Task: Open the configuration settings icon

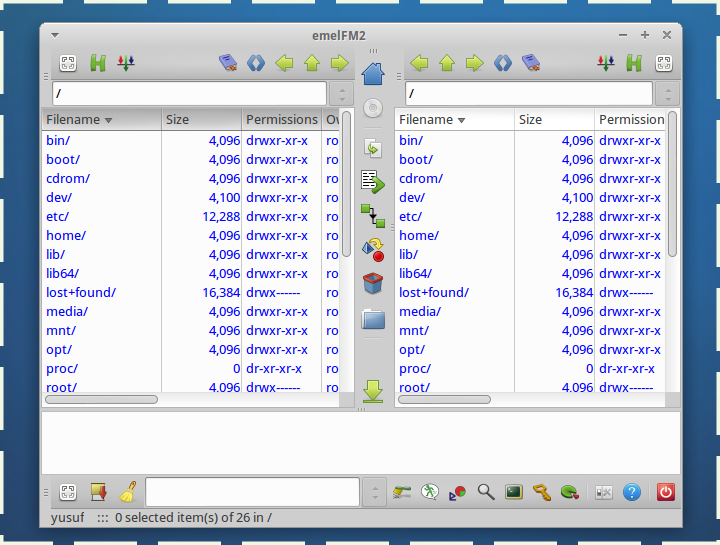Action: (603, 493)
